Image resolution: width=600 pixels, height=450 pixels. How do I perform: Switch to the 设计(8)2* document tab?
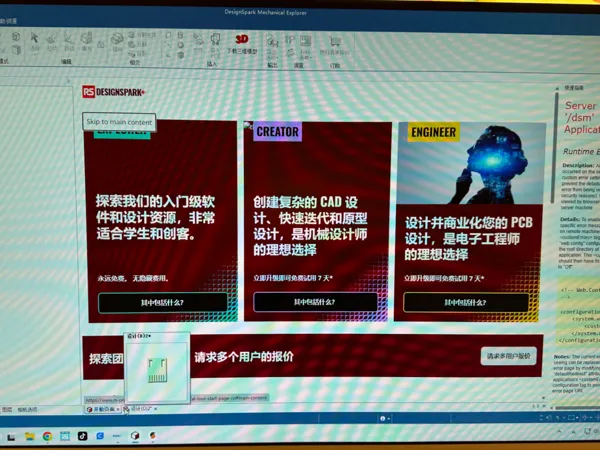[139, 409]
